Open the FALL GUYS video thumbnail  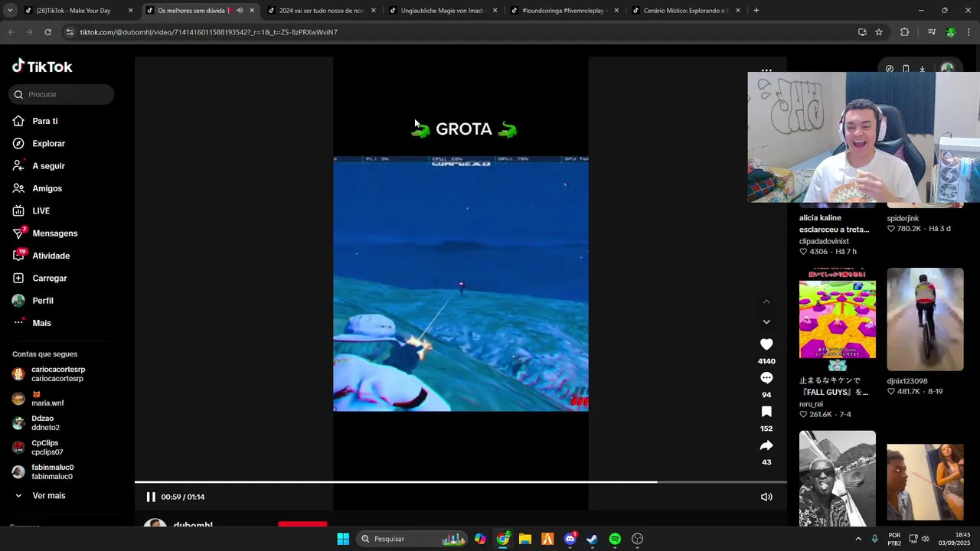point(838,319)
